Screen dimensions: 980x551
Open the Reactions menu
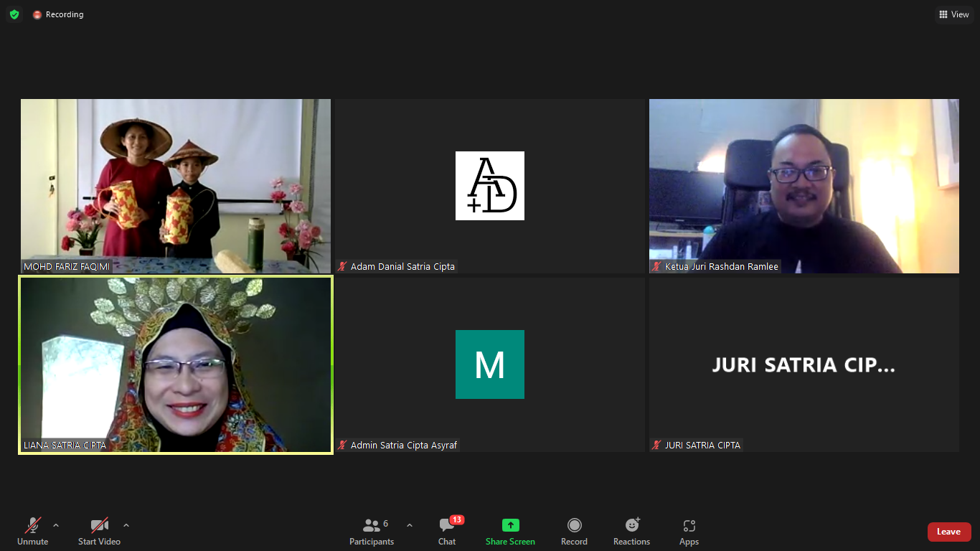[x=631, y=531]
